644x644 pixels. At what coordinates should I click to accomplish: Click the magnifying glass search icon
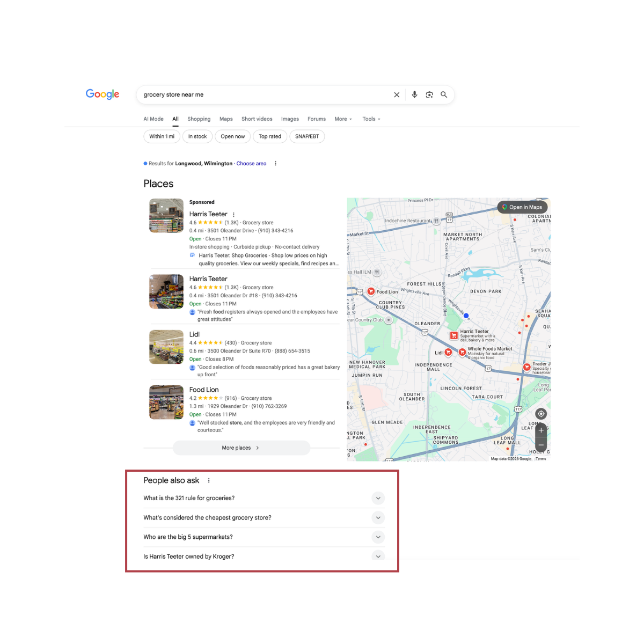(444, 94)
